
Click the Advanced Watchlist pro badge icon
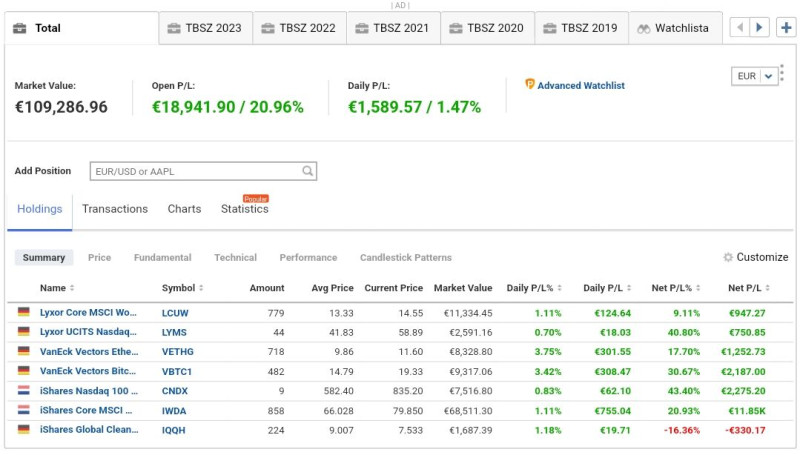tap(530, 84)
